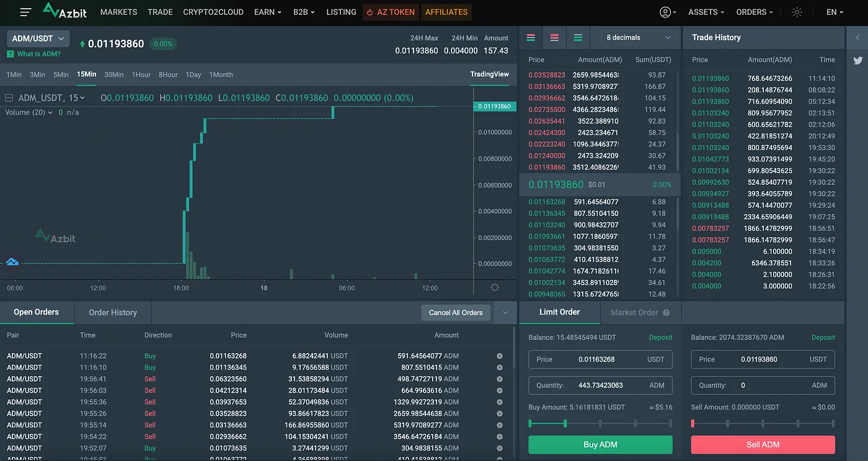
Task: Cancel the 0.06323560 sell order
Action: pos(500,379)
